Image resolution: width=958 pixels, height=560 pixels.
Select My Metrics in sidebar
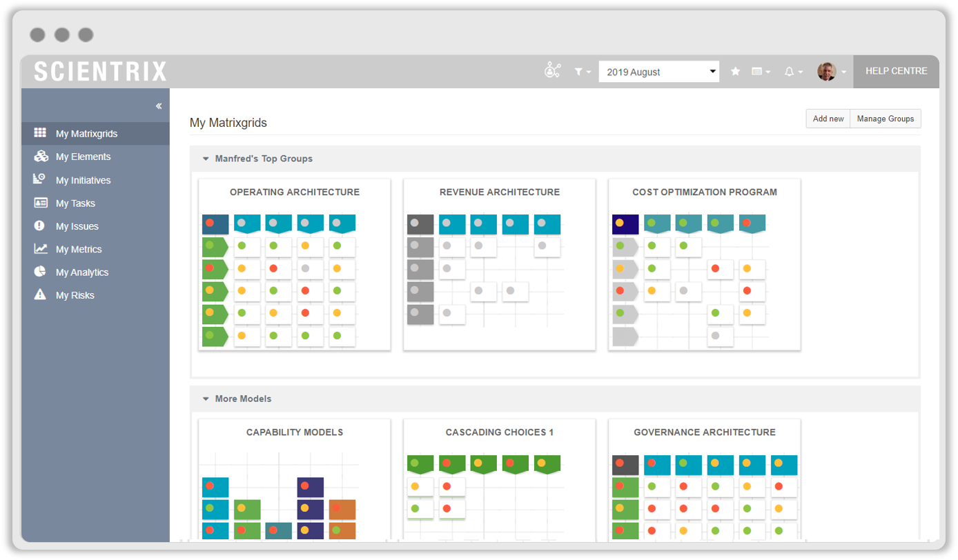coord(79,249)
